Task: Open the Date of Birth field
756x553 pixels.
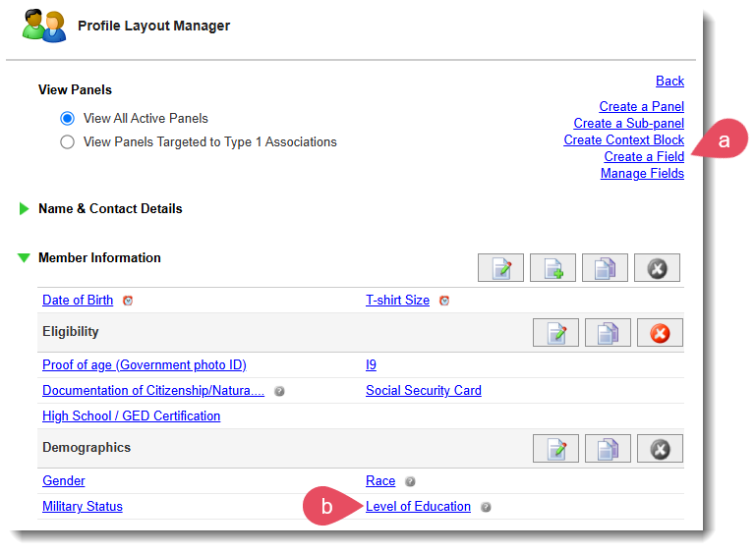Action: 78,301
